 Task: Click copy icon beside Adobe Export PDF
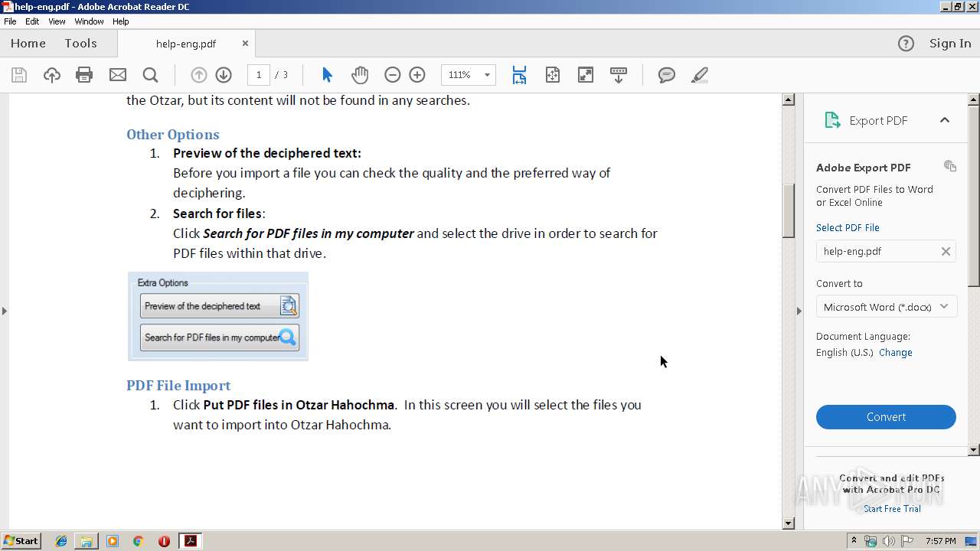pyautogui.click(x=949, y=166)
